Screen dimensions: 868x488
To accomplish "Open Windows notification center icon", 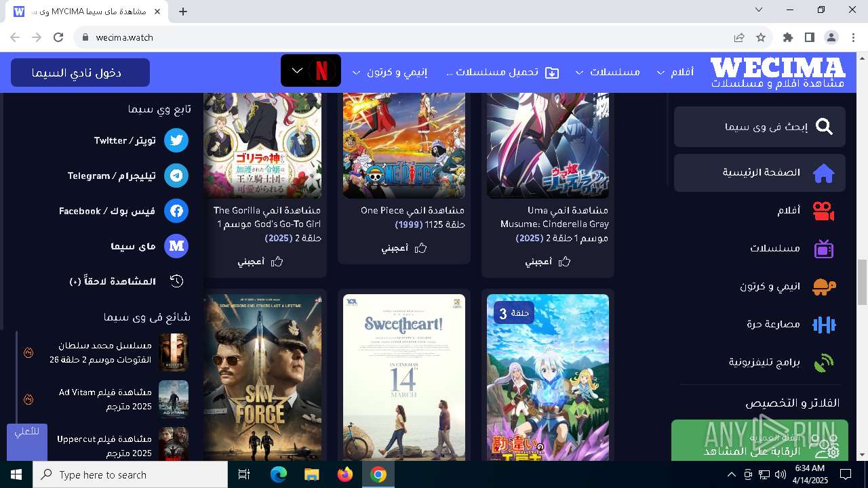I will point(846,474).
